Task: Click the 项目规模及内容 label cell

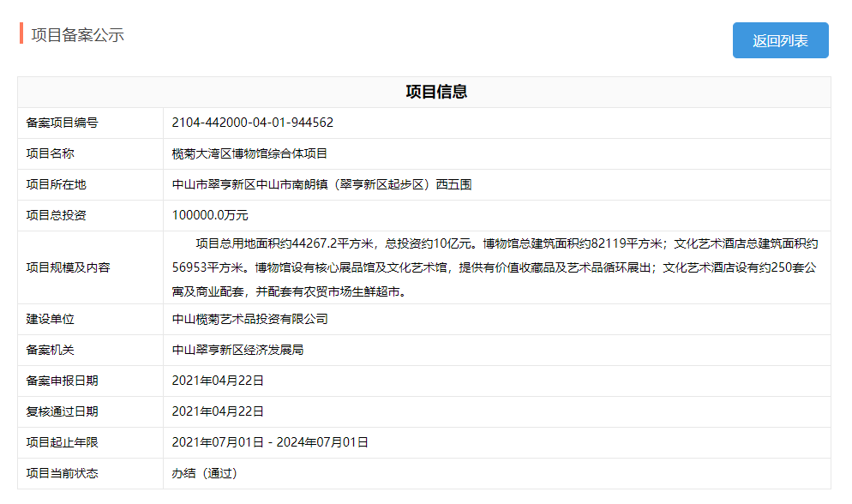Action: [x=90, y=267]
